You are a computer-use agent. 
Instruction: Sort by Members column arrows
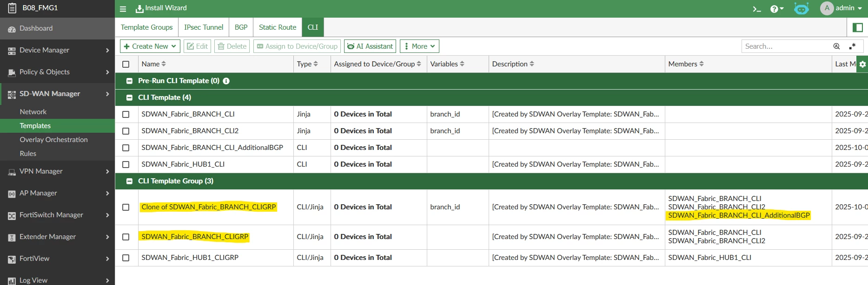click(x=702, y=64)
